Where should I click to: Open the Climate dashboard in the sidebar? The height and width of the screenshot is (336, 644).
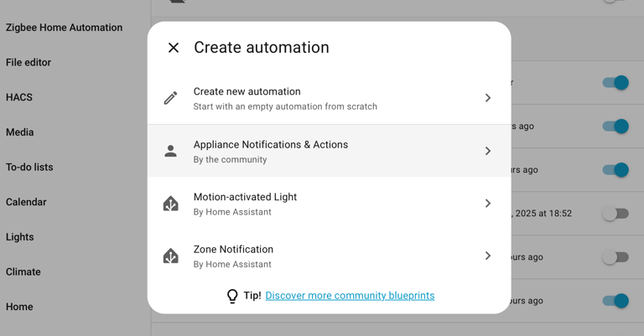[x=23, y=271]
